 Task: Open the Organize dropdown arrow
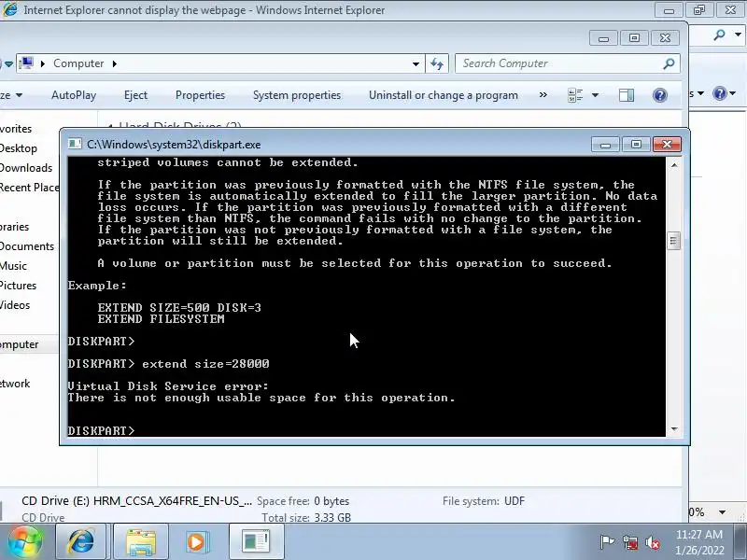19,95
